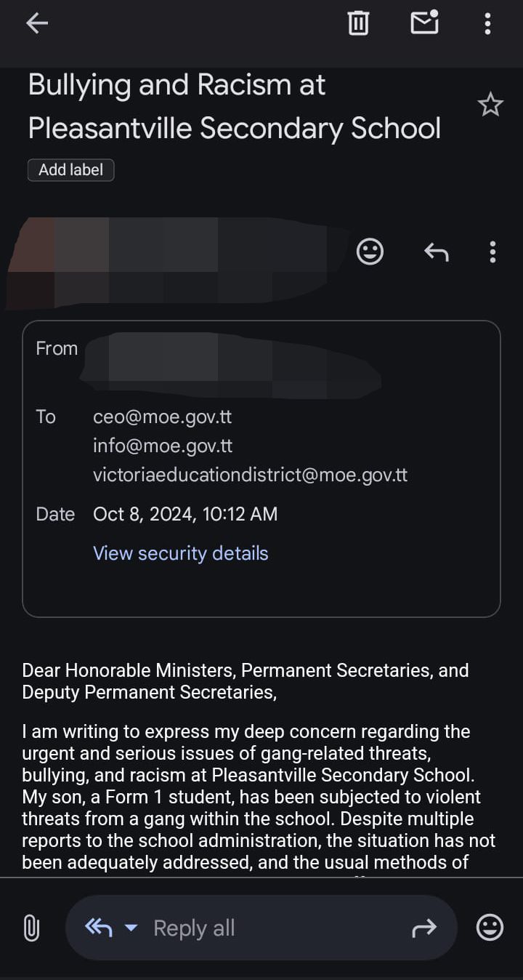Delete this email with trash icon

click(358, 23)
